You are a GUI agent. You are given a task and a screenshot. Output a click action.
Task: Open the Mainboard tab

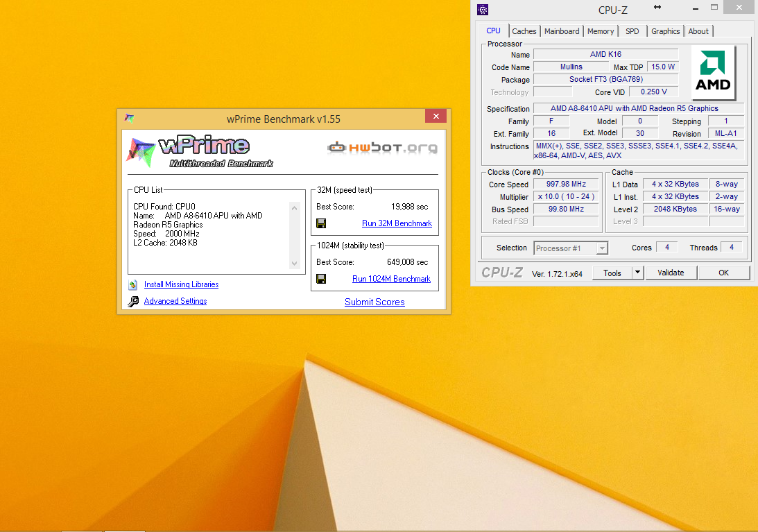pyautogui.click(x=562, y=31)
